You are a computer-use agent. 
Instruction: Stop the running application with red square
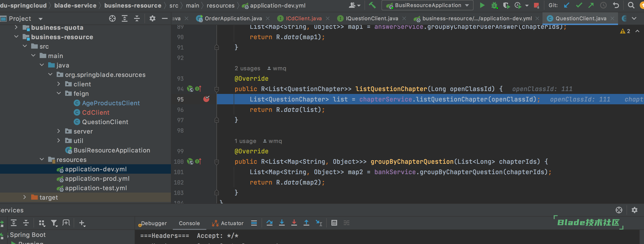pyautogui.click(x=536, y=5)
